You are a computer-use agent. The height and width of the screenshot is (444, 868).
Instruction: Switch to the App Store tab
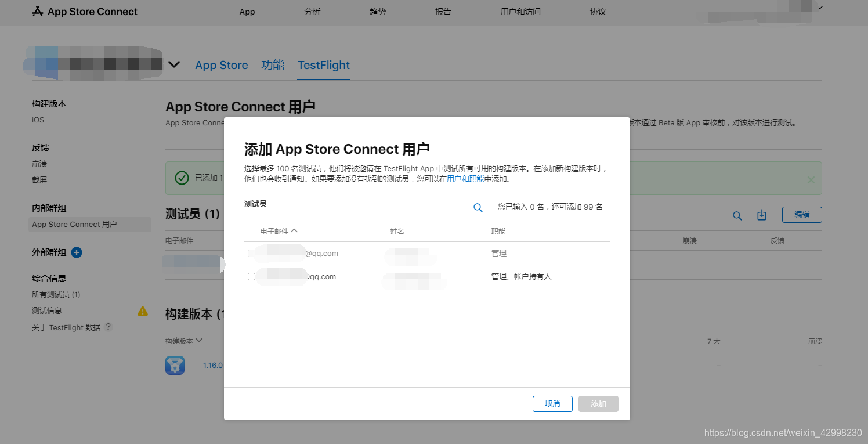(222, 66)
